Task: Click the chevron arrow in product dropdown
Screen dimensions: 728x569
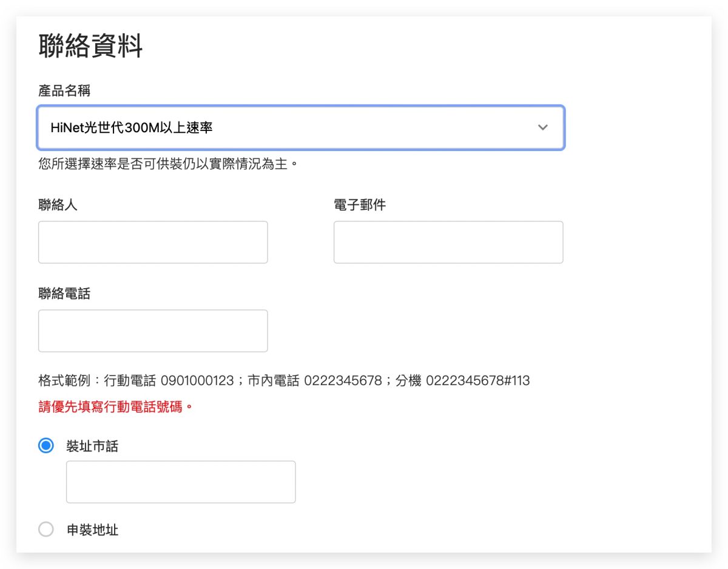Action: 543,127
